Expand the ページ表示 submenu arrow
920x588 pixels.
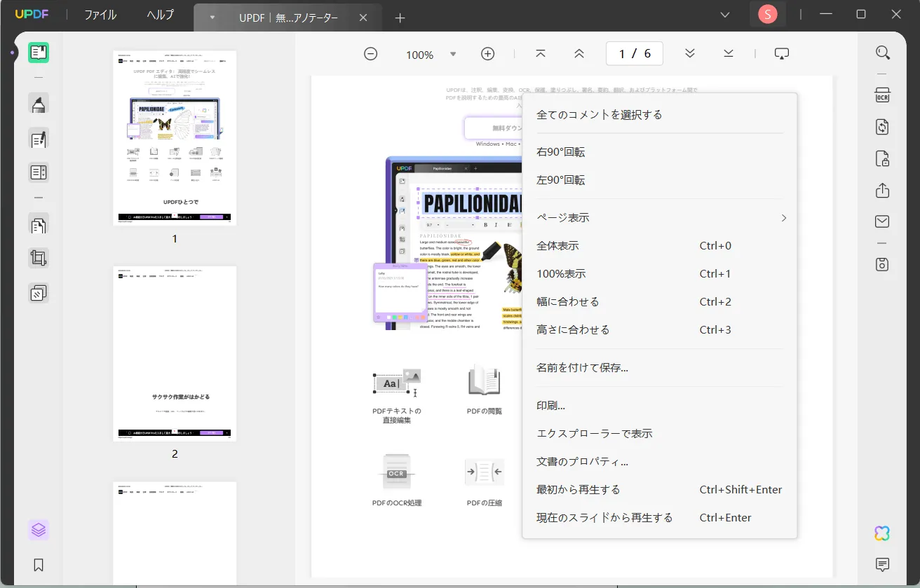click(x=784, y=218)
